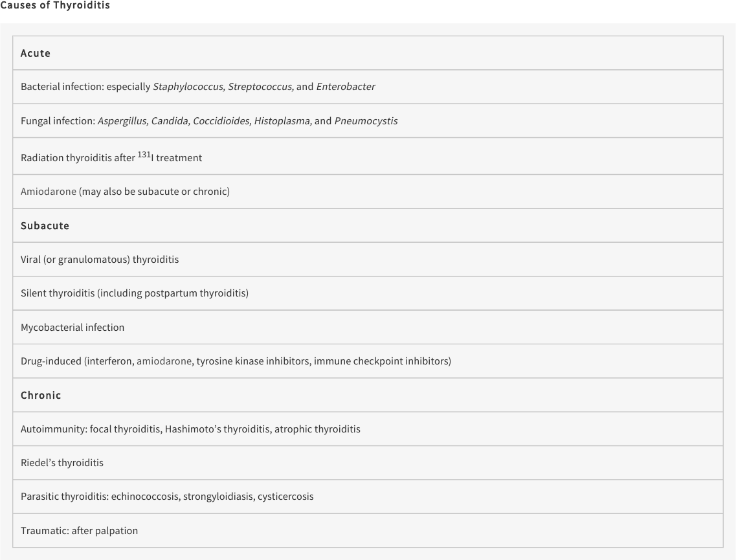Select the Chronic section header row
Viewport: 736px width, 560px height.
(x=368, y=396)
